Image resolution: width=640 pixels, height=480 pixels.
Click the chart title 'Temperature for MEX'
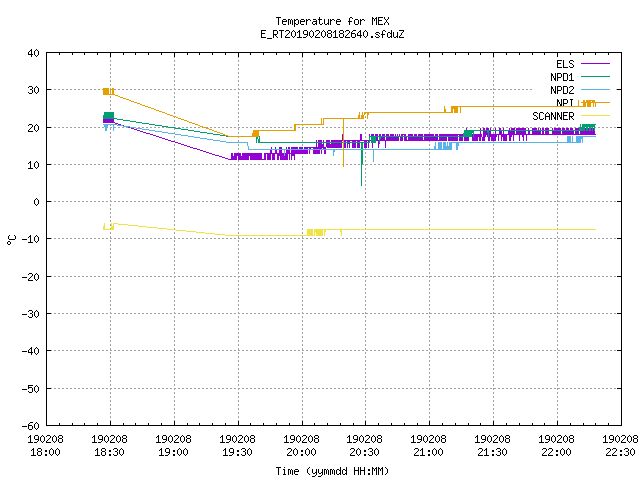[332, 21]
